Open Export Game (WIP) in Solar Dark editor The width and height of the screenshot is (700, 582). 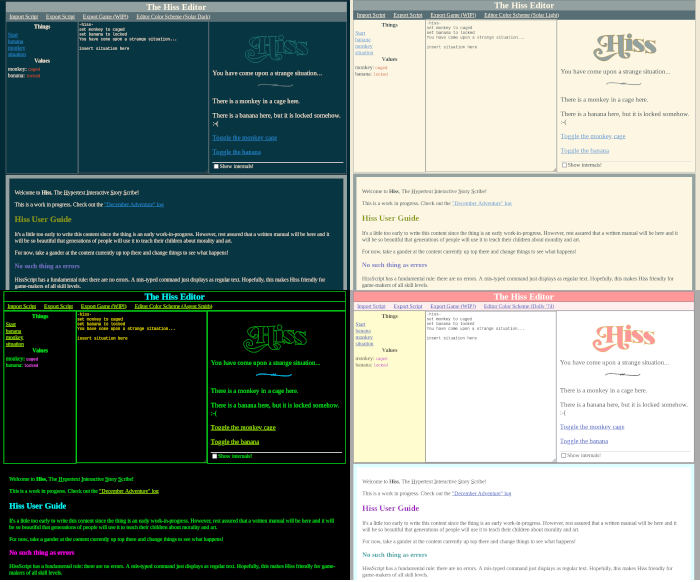(105, 17)
